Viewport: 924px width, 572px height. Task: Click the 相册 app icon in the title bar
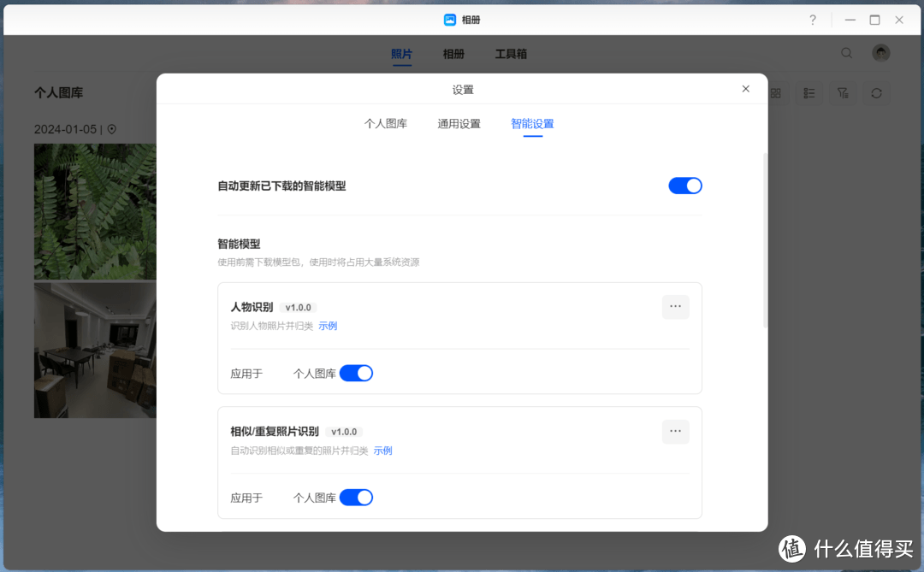click(x=448, y=19)
